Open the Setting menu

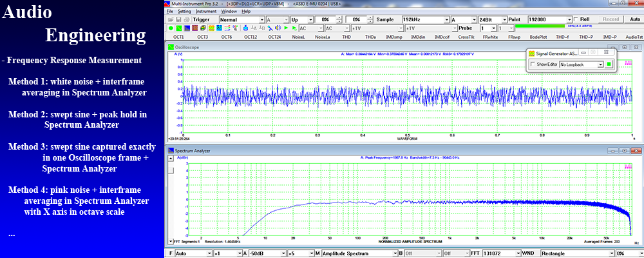click(184, 11)
